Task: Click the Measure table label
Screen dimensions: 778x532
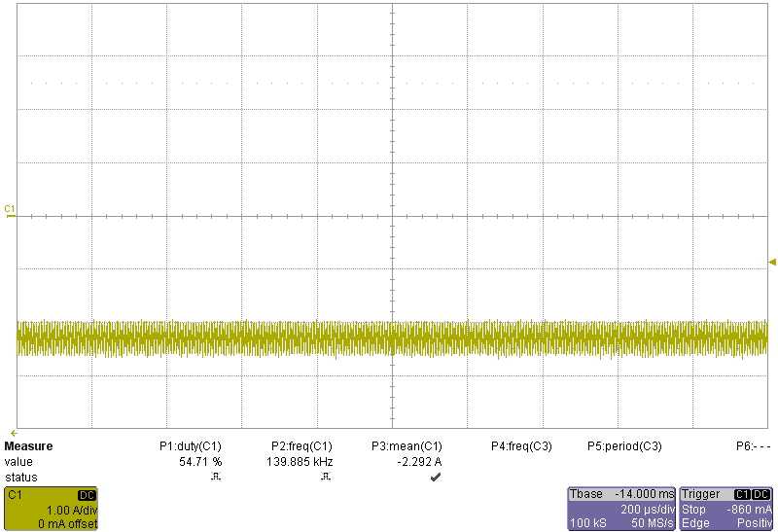Action: (x=28, y=446)
